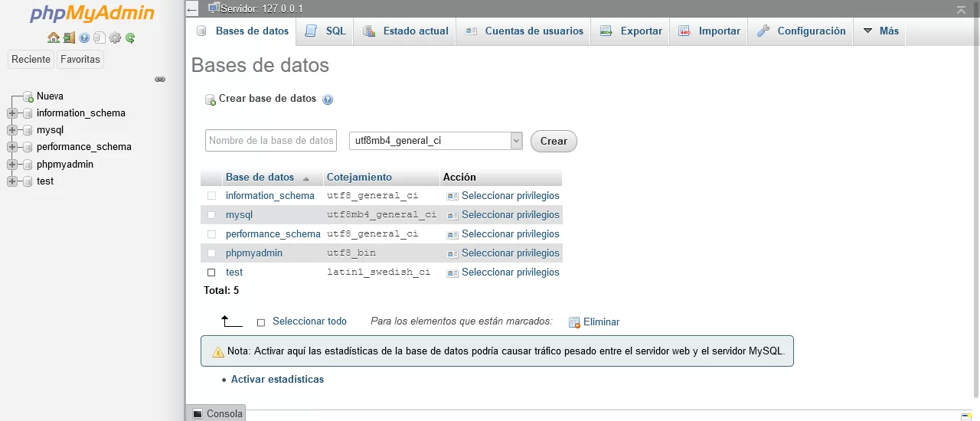Expand the performance_schema tree node
The height and width of the screenshot is (421, 980).
click(x=12, y=147)
